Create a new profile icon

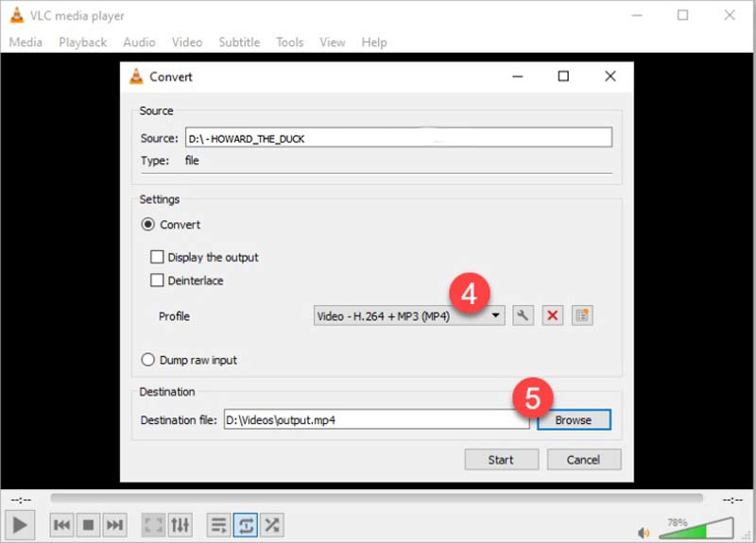[582, 316]
